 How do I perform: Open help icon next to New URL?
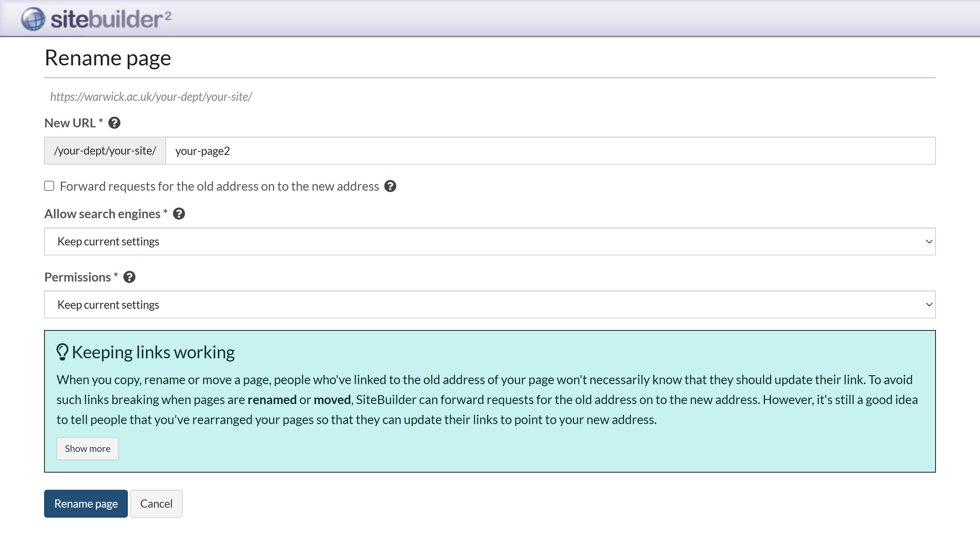[x=114, y=123]
